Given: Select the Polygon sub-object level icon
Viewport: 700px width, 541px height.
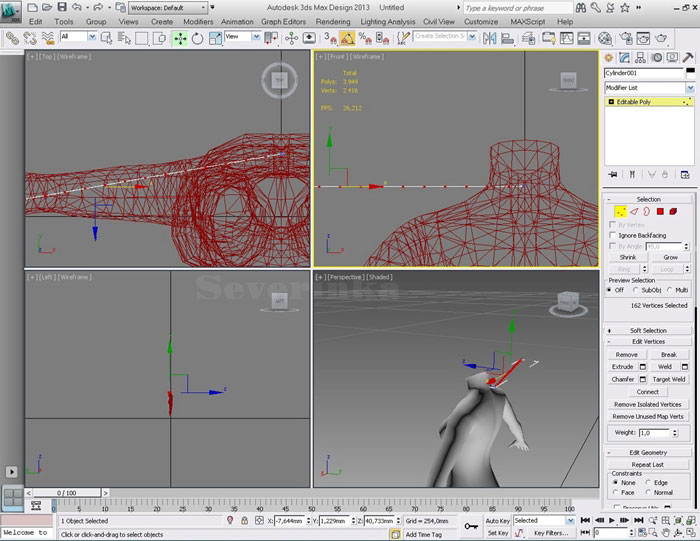Looking at the screenshot, I should pyautogui.click(x=660, y=212).
